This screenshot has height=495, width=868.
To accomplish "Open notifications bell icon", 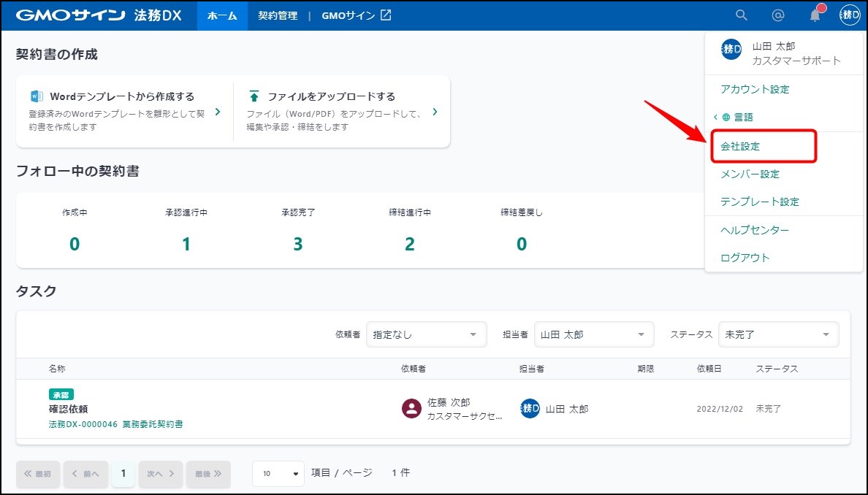I will pos(815,15).
